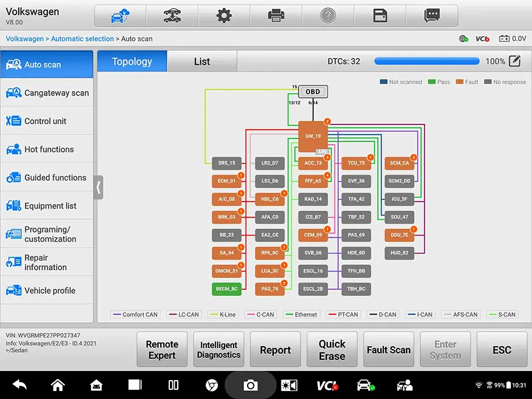Switch to the Topology tab
Image resolution: width=532 pixels, height=399 pixels.
(x=131, y=61)
